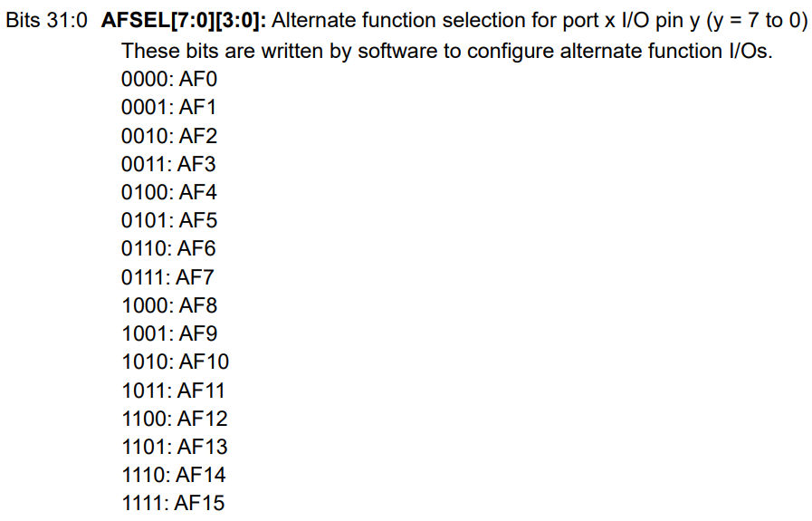This screenshot has height=521, width=812.
Task: Select the 0001: AF1 line
Action: (x=168, y=107)
